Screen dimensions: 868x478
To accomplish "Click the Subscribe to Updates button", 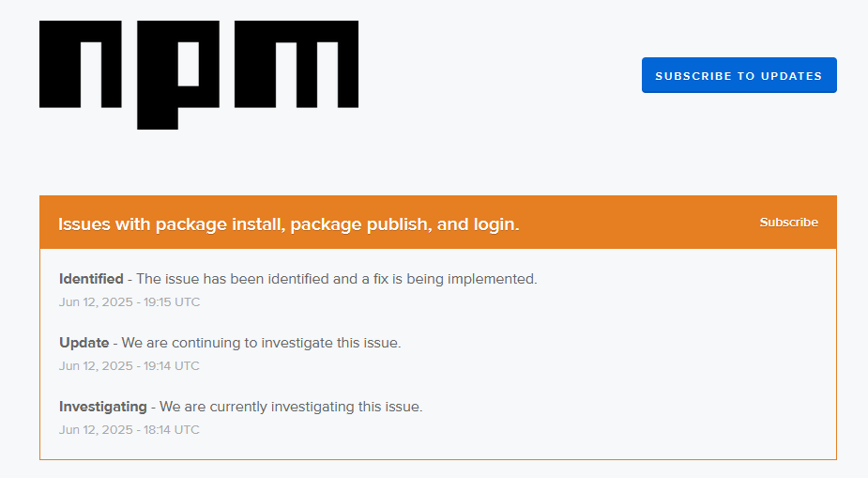I will click(739, 75).
